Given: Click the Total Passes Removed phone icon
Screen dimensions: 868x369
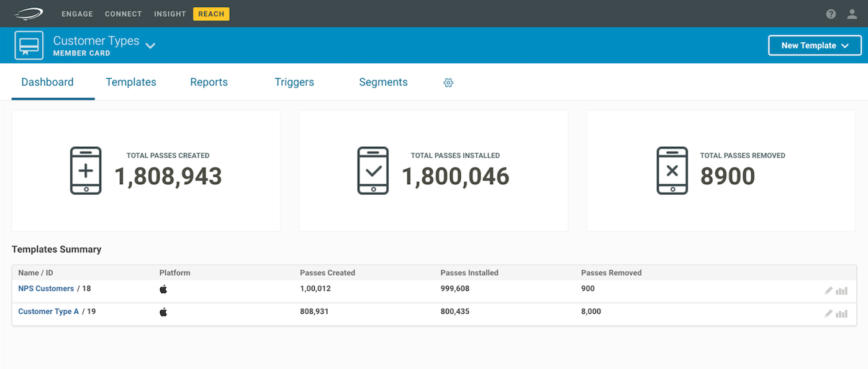Looking at the screenshot, I should [x=672, y=171].
